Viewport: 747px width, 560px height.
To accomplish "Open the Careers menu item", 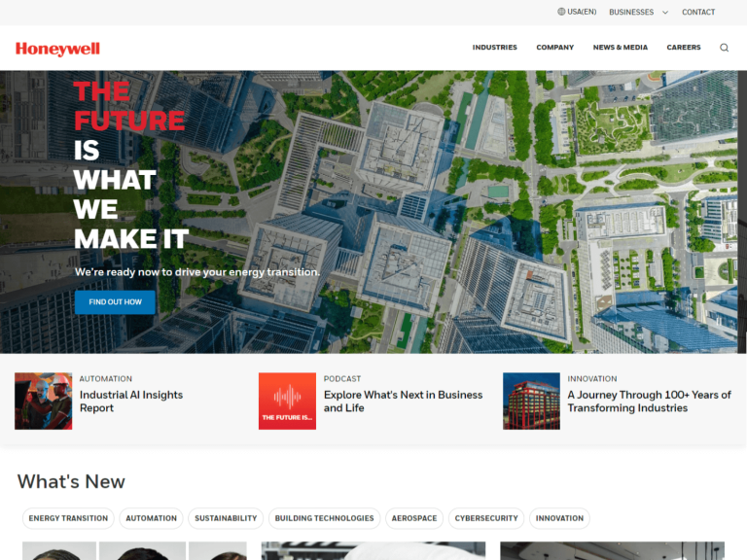I will point(684,47).
